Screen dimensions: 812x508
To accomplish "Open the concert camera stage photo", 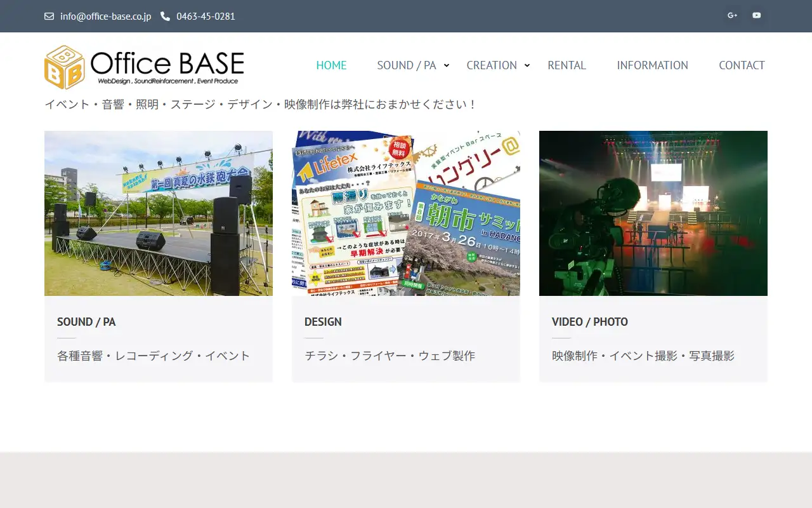I will coord(653,213).
